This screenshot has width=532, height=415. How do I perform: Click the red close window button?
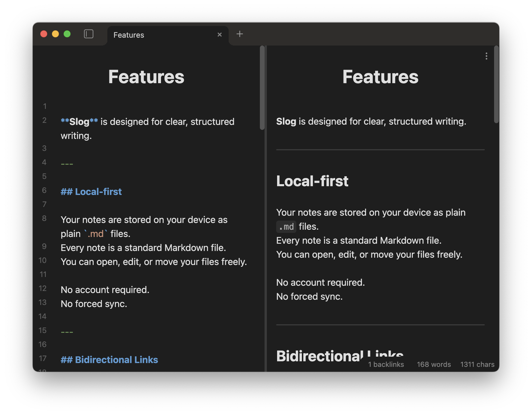(x=44, y=34)
